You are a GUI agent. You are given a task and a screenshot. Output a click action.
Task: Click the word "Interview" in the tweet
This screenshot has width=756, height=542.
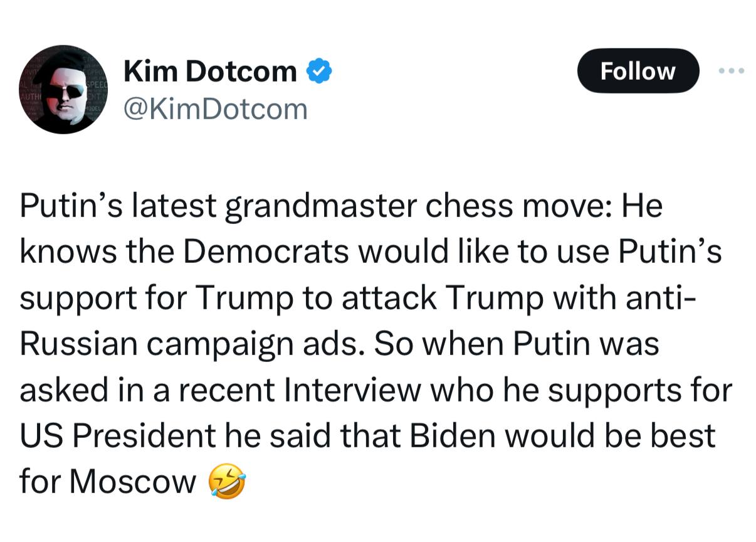point(352,390)
